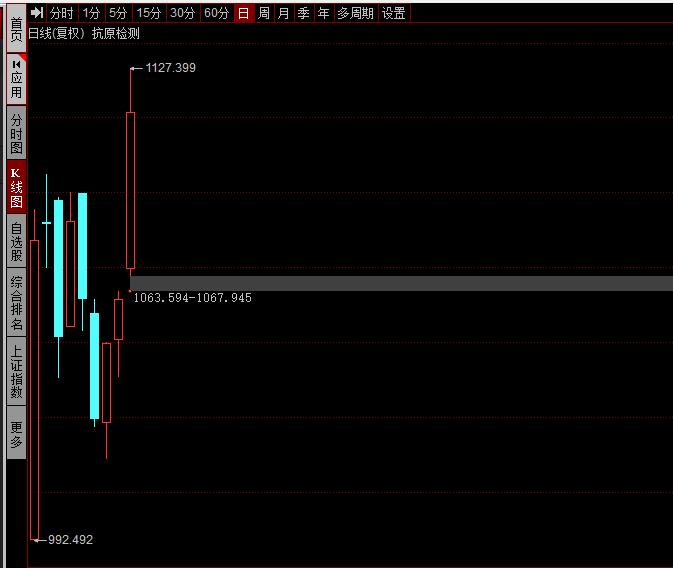Image resolution: width=673 pixels, height=568 pixels.
Task: Select the 15分 period tab
Action: [149, 13]
